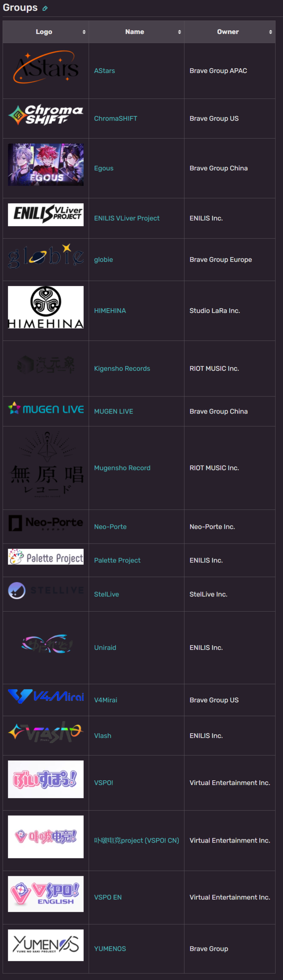Viewport: 283px width, 980px height.
Task: Open the Palette Project logo image
Action: [46, 557]
